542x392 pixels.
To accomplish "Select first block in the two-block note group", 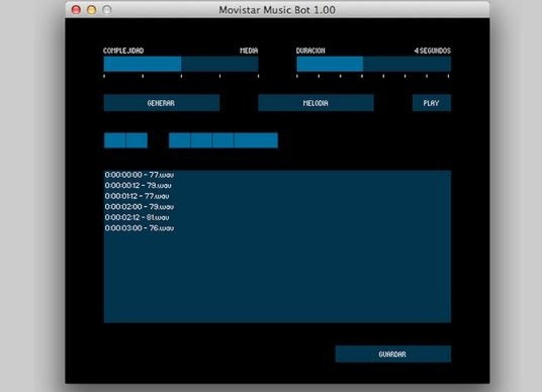I will pyautogui.click(x=115, y=140).
